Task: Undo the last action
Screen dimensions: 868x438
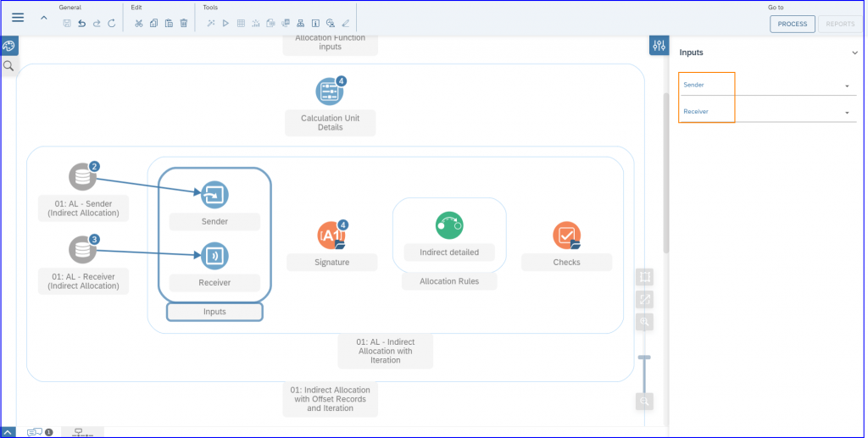Action: point(82,23)
